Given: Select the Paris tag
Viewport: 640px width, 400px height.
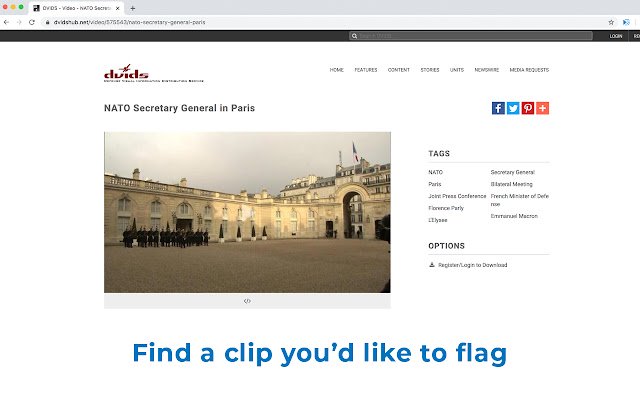Looking at the screenshot, I should pos(435,184).
